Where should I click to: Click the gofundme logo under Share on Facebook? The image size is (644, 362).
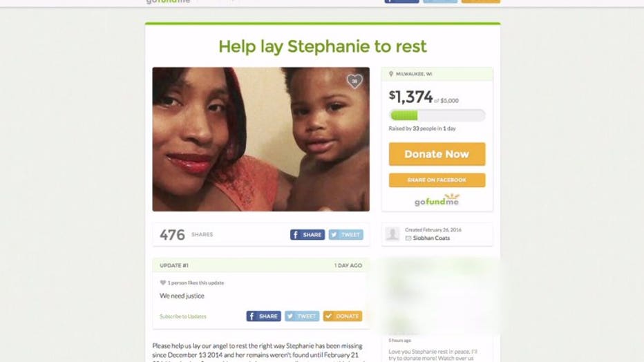pyautogui.click(x=437, y=200)
